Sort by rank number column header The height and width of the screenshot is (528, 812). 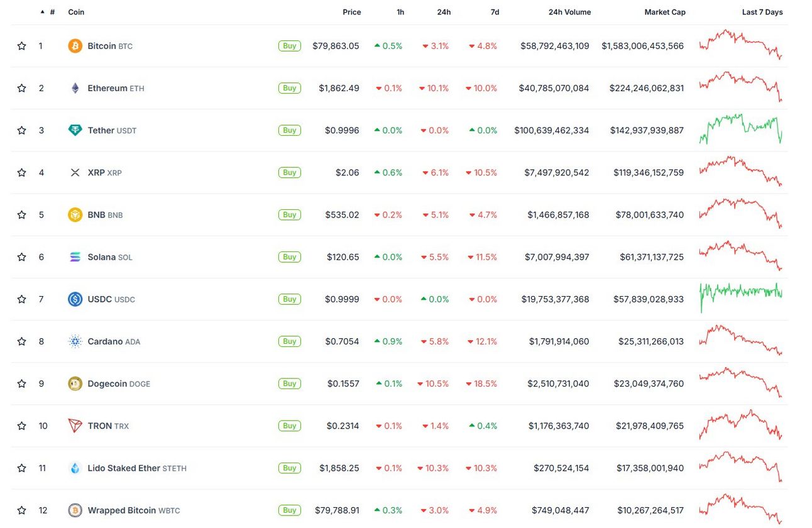point(52,12)
